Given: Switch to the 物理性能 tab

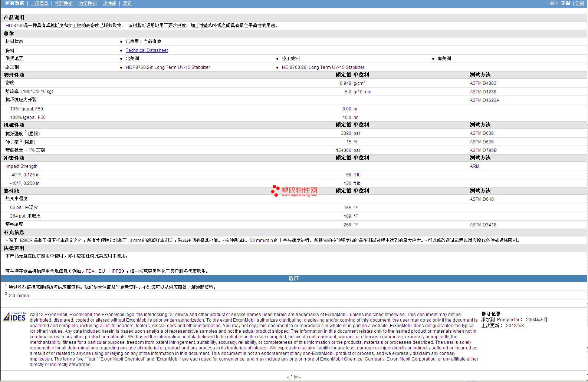Looking at the screenshot, I should (63, 3).
